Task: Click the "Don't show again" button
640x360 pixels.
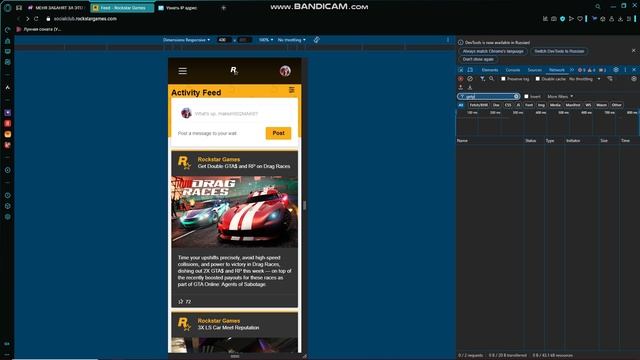Action: point(478,59)
